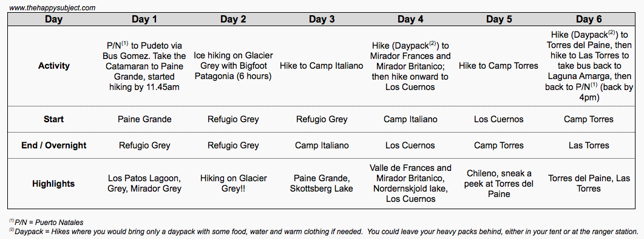This screenshot has height=239, width=644.
Task: Click the Day 3 column header
Action: [x=322, y=19]
